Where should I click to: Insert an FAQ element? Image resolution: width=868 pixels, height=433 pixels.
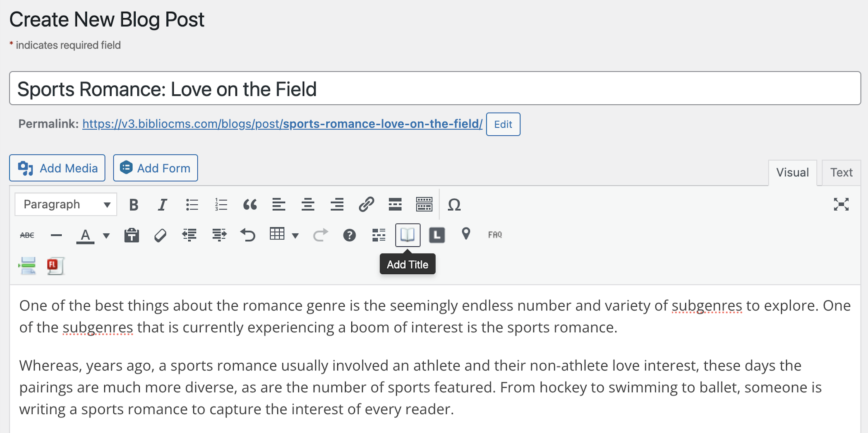click(x=495, y=234)
